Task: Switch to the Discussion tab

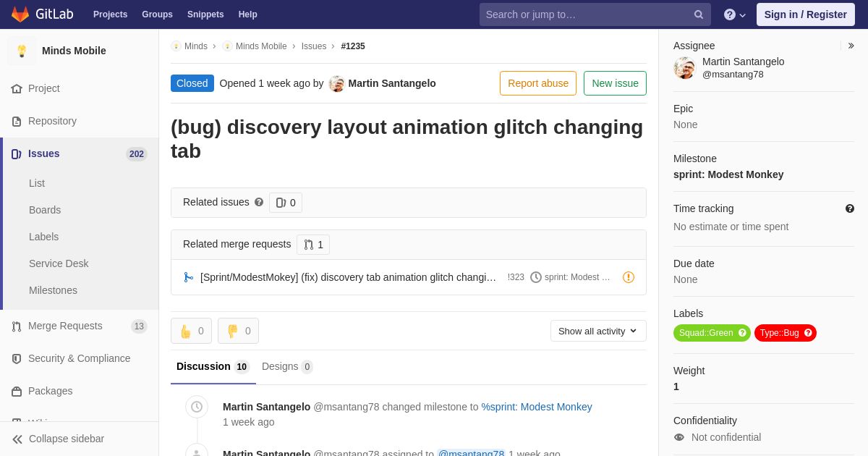Action: pyautogui.click(x=213, y=367)
